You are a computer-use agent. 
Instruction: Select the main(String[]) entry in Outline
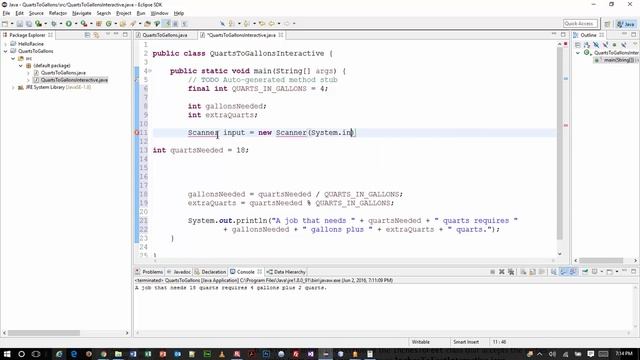tap(618, 60)
